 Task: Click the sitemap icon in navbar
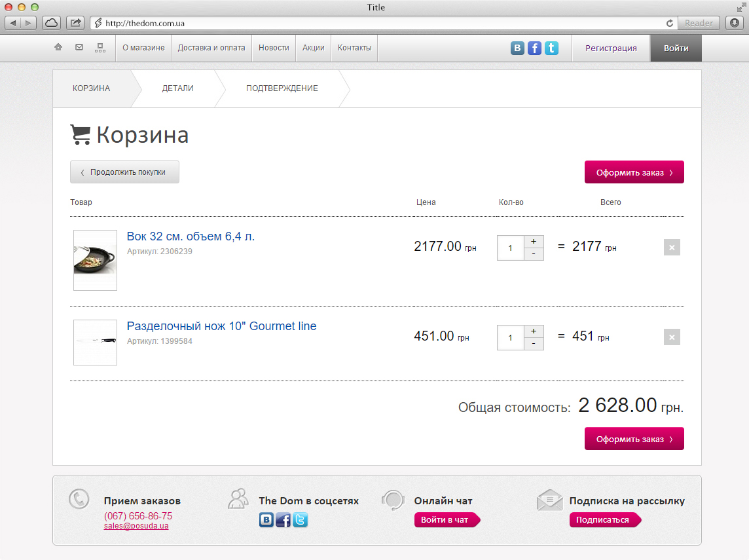coord(100,48)
